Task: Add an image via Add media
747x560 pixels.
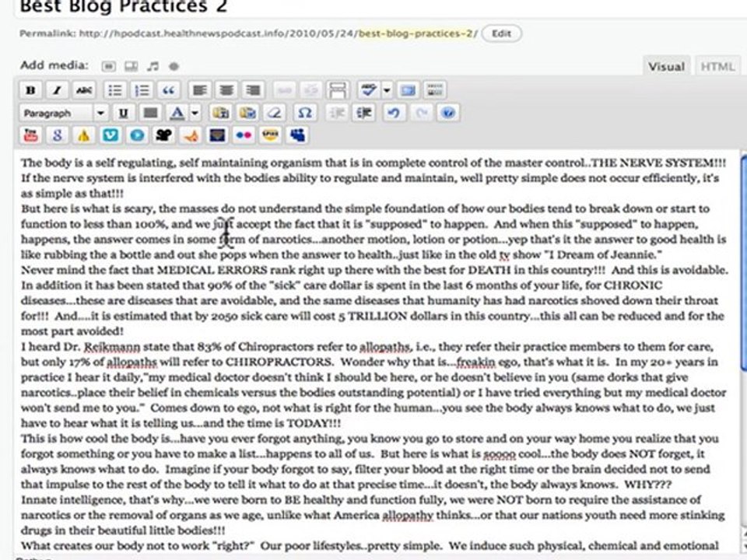Action: pos(109,66)
